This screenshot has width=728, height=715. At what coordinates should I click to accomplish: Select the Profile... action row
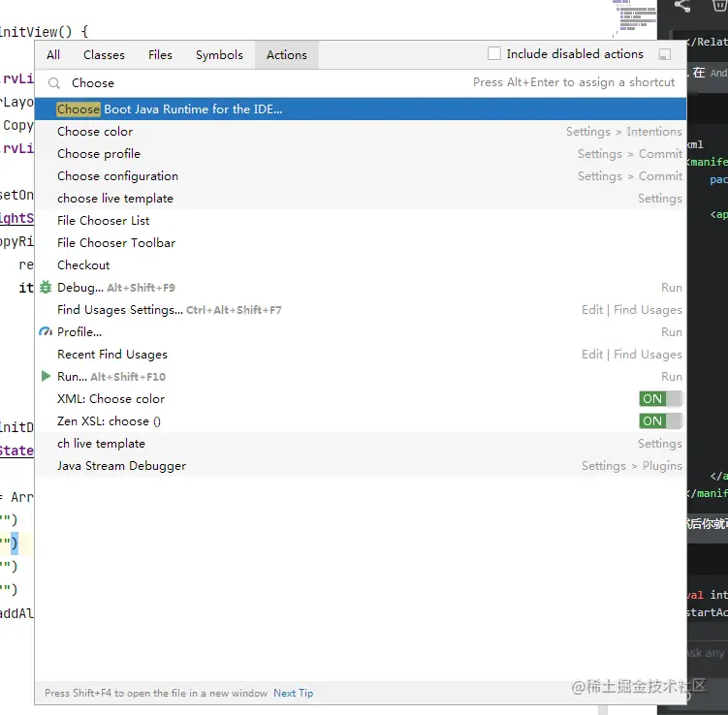(x=361, y=331)
